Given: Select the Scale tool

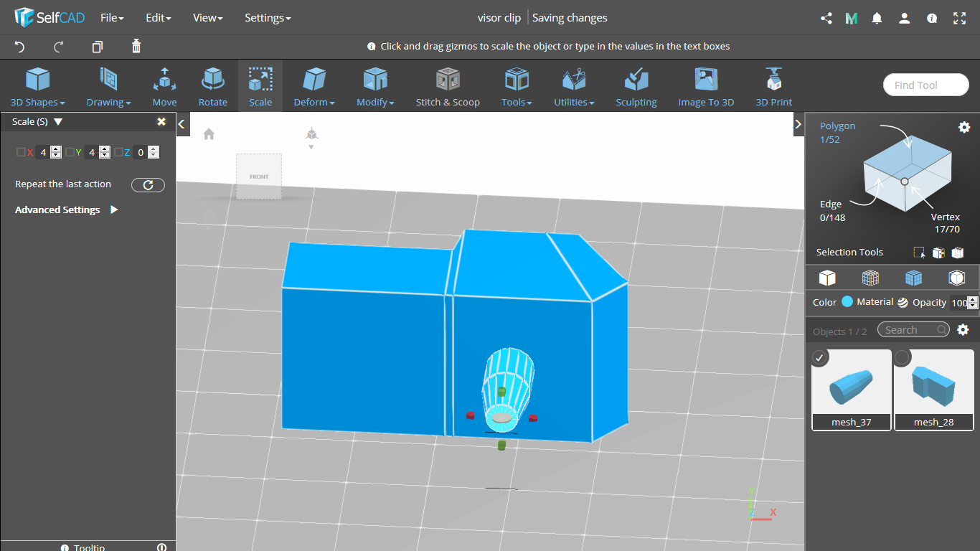Looking at the screenshot, I should pyautogui.click(x=260, y=86).
